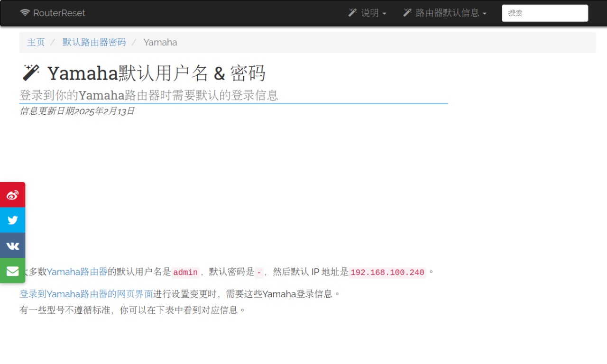The image size is (607, 364).
Task: Click the default password dash value
Action: click(x=259, y=273)
